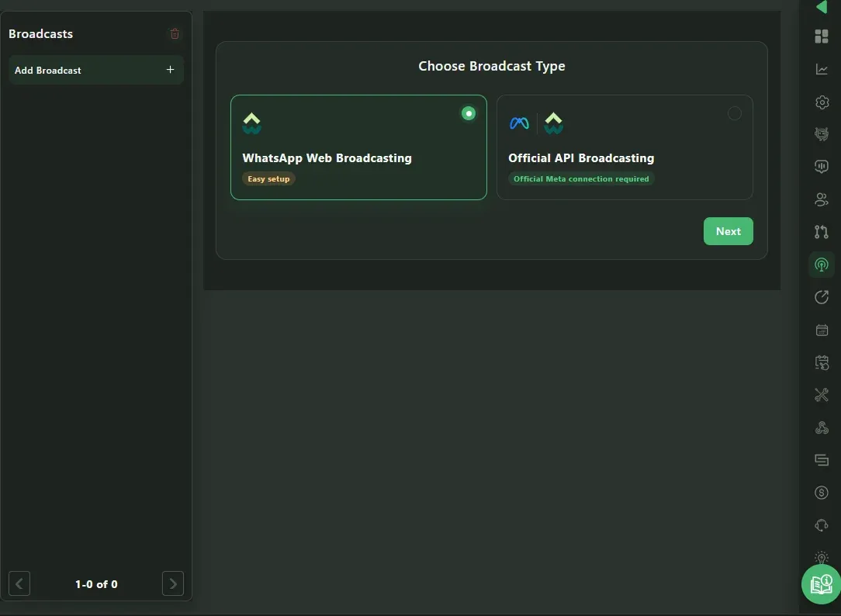Select Official API Broadcasting radio button
841x616 pixels.
734,113
